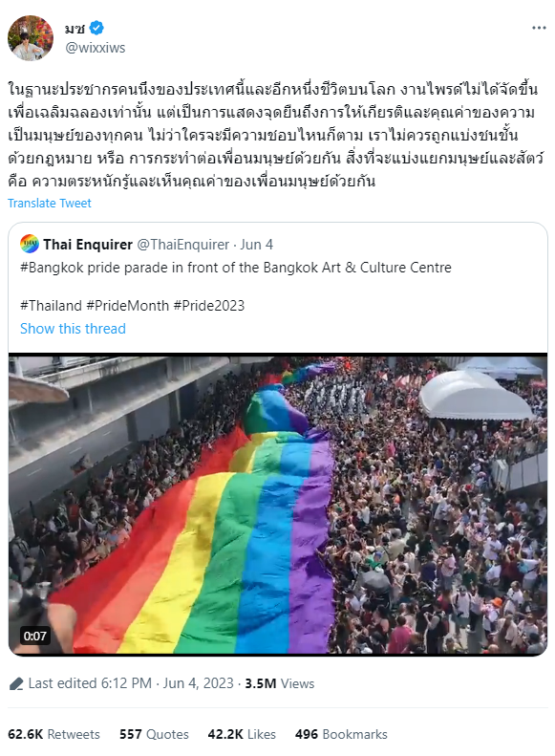Click the blue verified badge
The image size is (555, 756).
(96, 29)
